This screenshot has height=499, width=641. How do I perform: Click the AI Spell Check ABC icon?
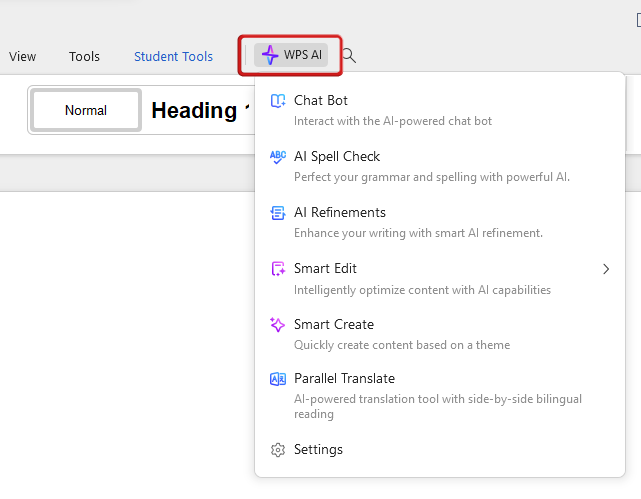point(278,157)
